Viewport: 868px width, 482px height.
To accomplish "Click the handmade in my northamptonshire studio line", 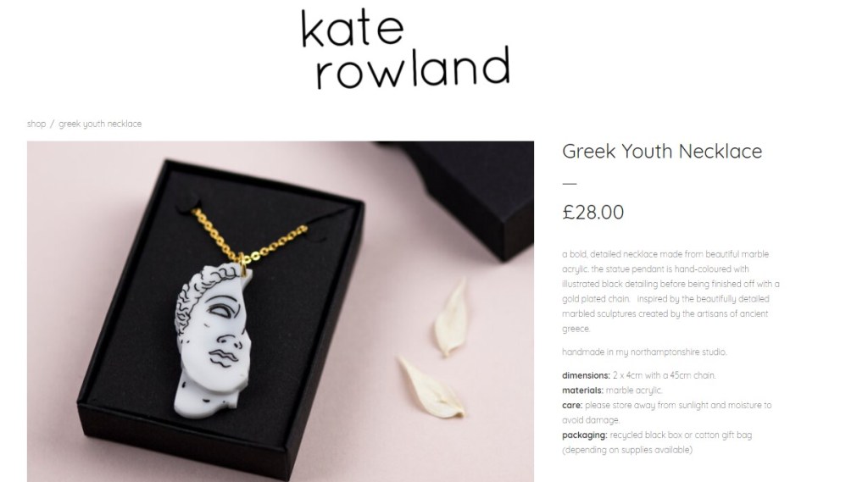I will [x=644, y=352].
